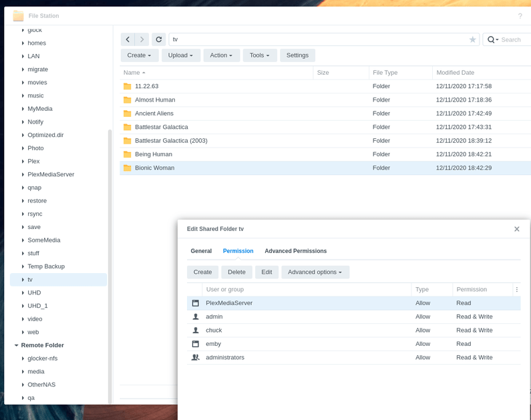Close the Edit Shared Folder tv dialog

click(517, 229)
